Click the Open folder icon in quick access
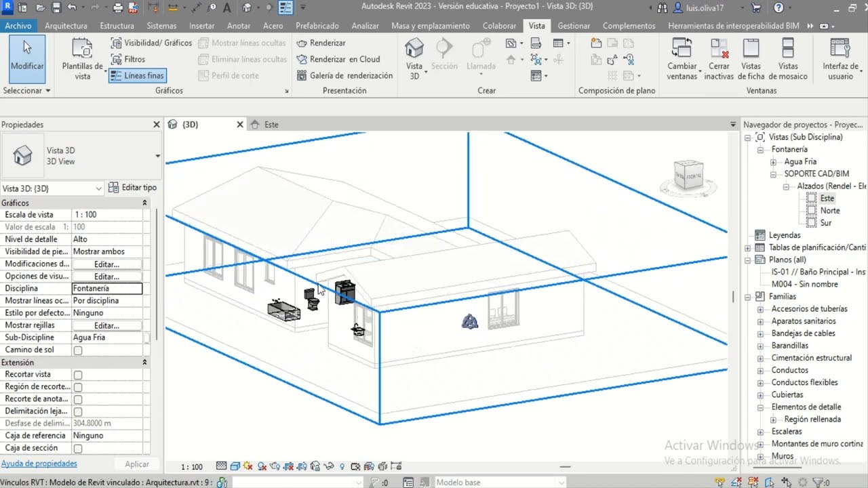Image resolution: width=868 pixels, height=488 pixels. (x=41, y=8)
